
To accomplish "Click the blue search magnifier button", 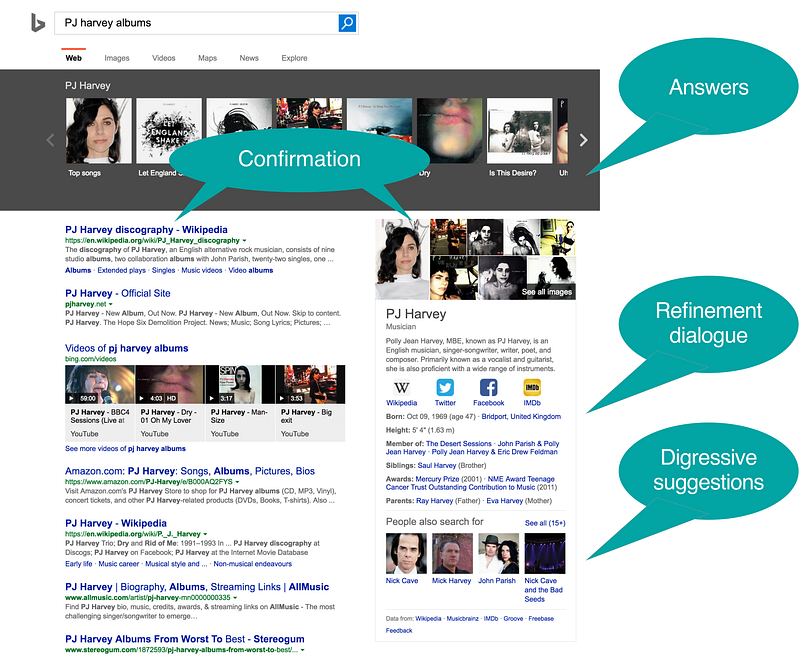I will coord(347,23).
